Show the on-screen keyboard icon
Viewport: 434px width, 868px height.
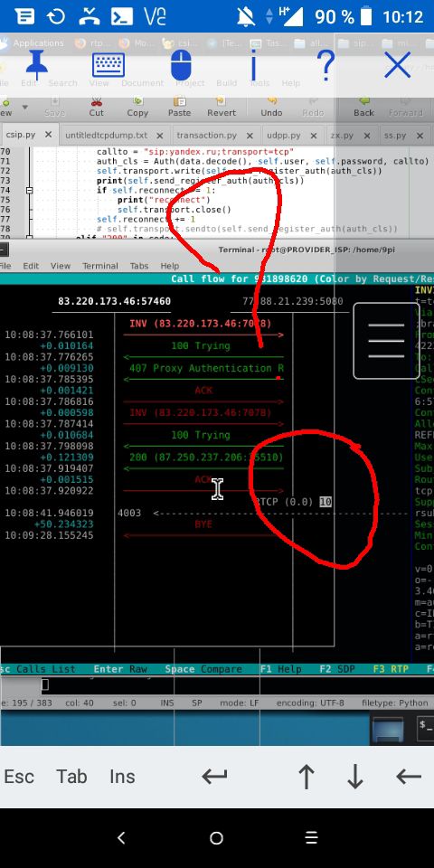click(x=108, y=65)
